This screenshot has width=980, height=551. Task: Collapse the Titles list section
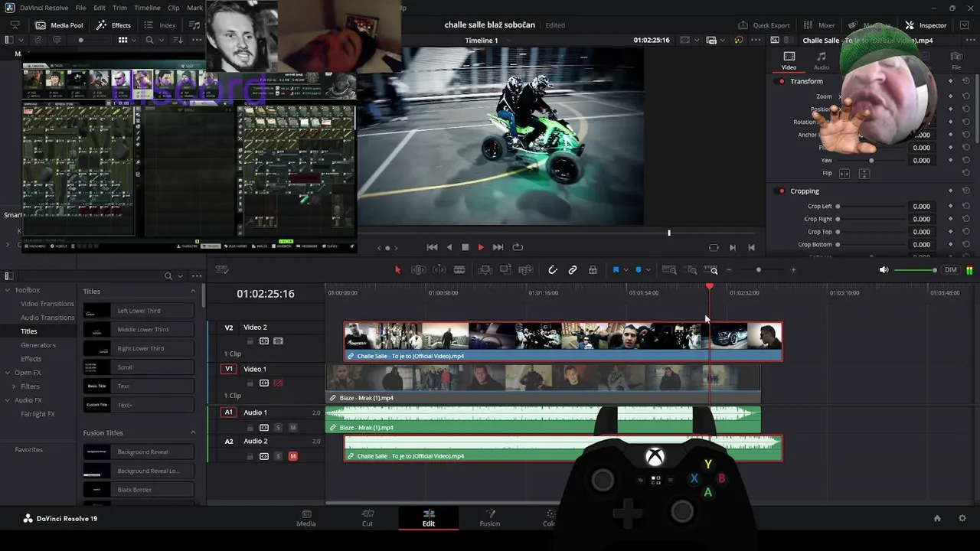[193, 292]
